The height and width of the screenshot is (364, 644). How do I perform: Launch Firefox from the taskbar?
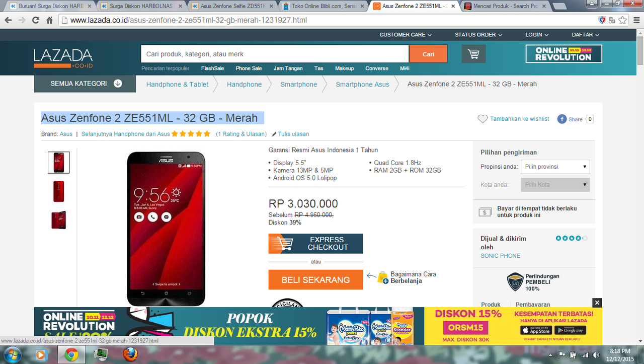pos(130,354)
